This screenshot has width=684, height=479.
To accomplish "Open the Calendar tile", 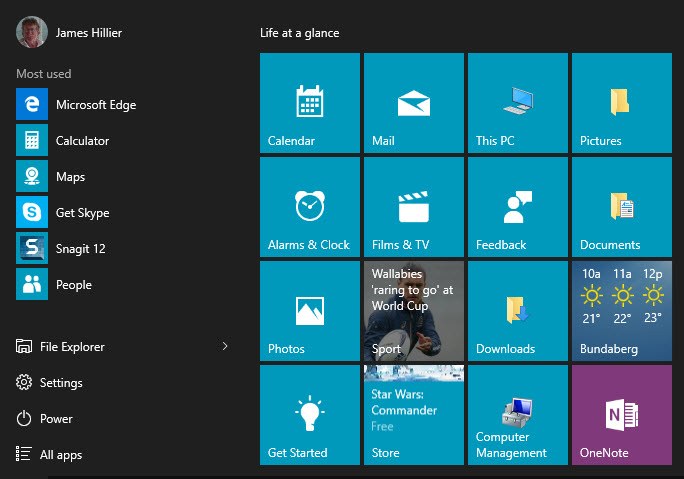I will click(x=310, y=103).
